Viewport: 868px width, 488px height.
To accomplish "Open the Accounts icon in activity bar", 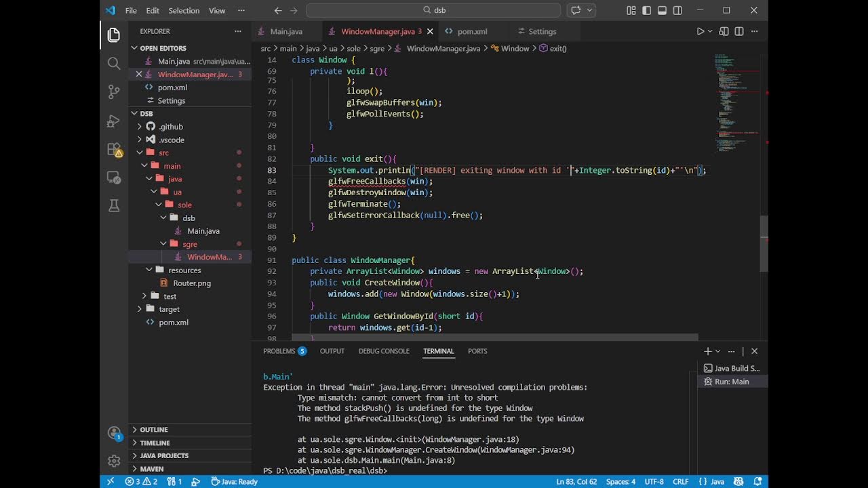I will click(113, 433).
